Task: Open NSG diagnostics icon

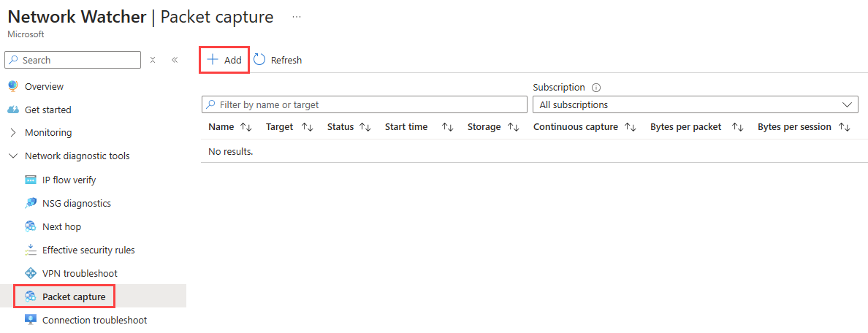Action: [31, 203]
